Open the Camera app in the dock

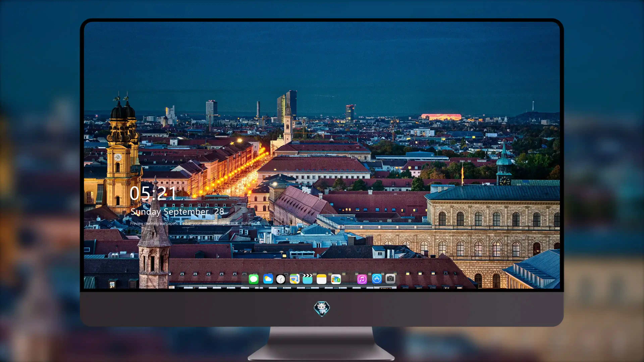click(x=390, y=279)
